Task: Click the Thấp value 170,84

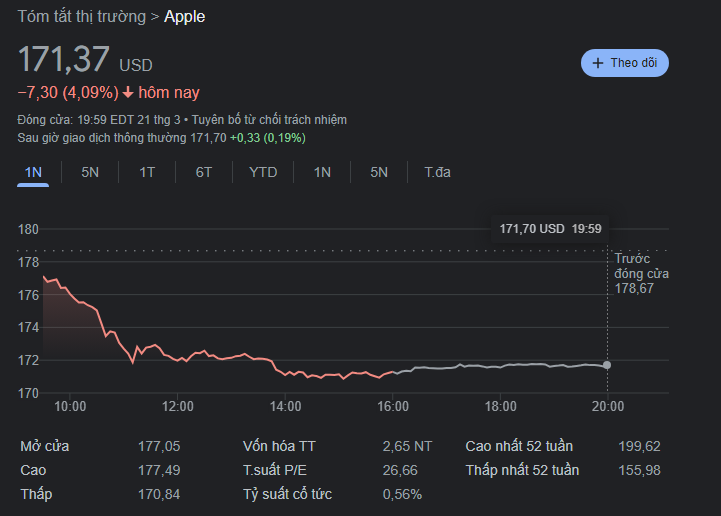Action: tap(159, 494)
